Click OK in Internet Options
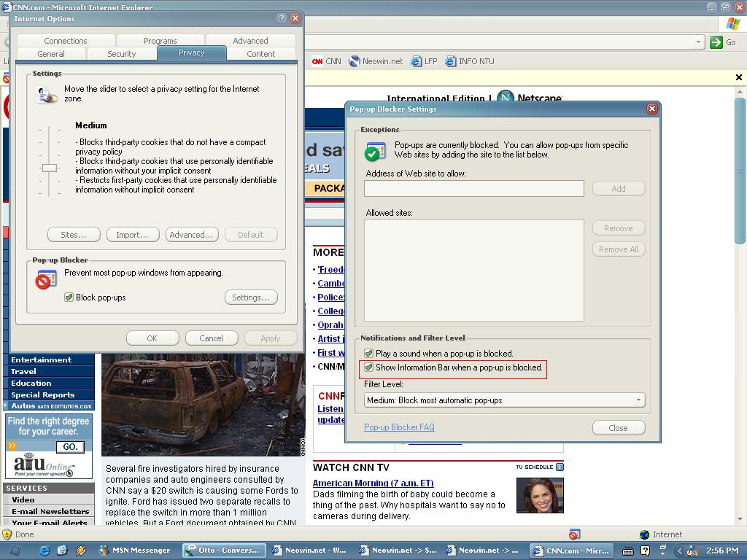 [152, 338]
